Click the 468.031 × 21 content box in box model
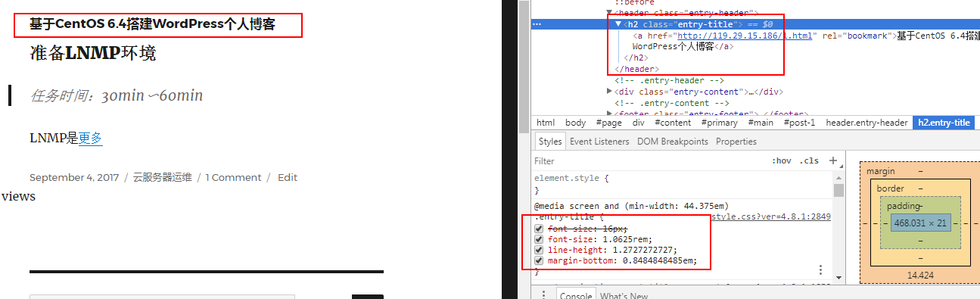This screenshot has width=980, height=299. [920, 223]
